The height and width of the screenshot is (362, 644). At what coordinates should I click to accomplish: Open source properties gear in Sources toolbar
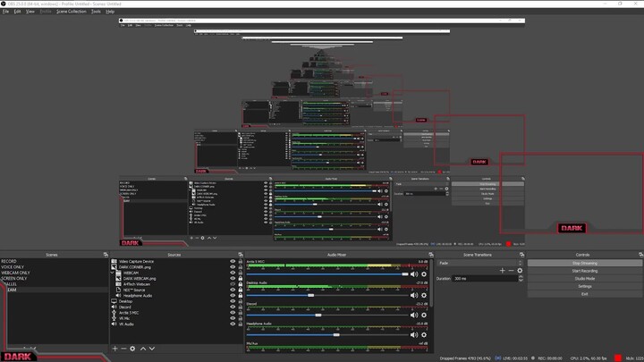point(132,349)
